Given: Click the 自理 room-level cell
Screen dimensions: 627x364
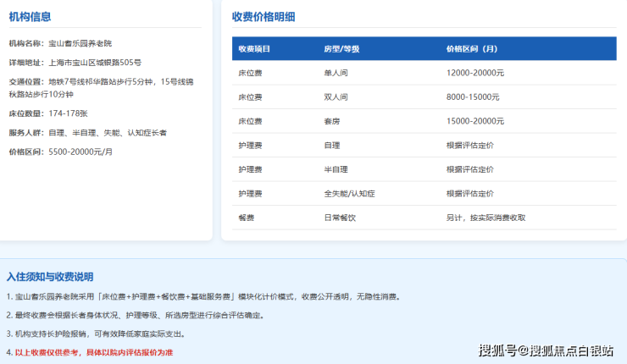Looking at the screenshot, I should coord(332,146).
